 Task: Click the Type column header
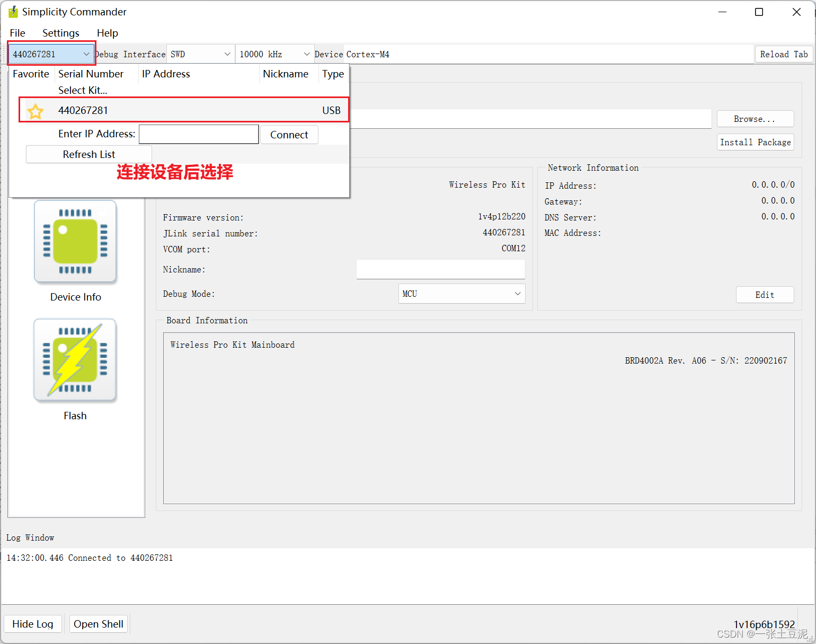(x=333, y=74)
